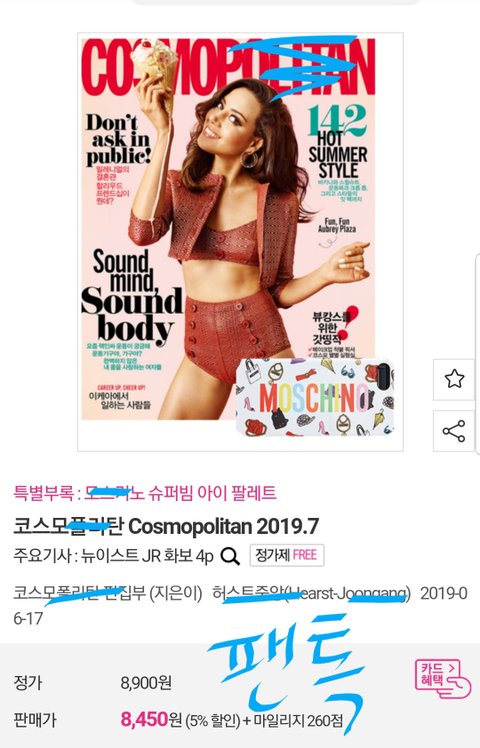The width and height of the screenshot is (480, 748).
Task: Tap the Moschino palette gift image
Action: (315, 397)
